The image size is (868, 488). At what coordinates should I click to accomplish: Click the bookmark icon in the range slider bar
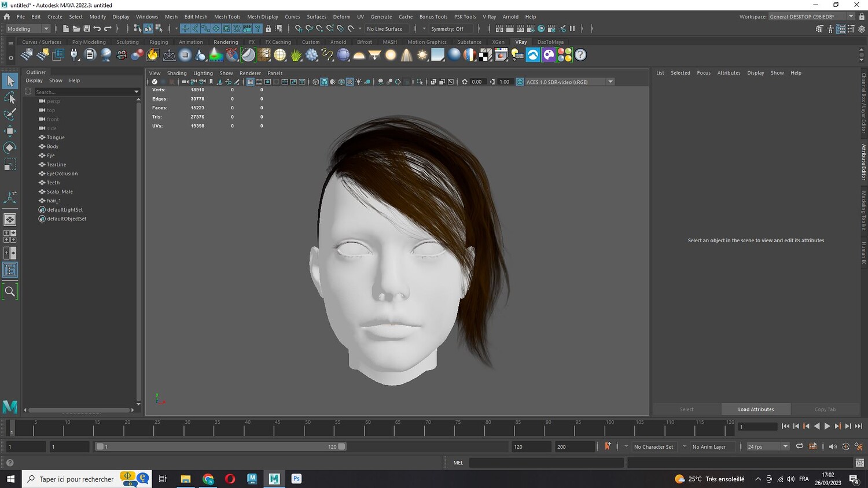pos(608,446)
